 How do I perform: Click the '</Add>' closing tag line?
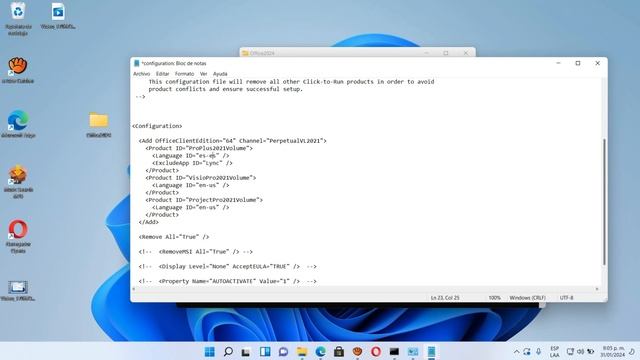point(149,222)
